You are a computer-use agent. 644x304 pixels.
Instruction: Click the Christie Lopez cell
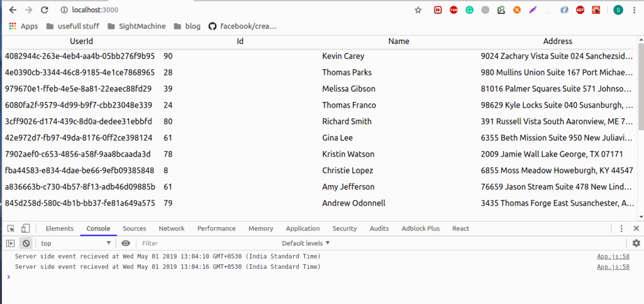[348, 170]
